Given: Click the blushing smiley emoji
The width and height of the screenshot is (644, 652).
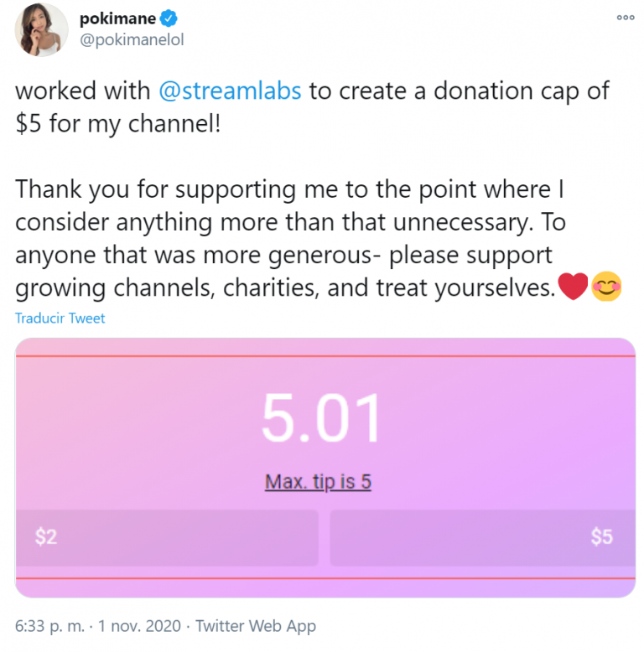Looking at the screenshot, I should click(606, 287).
